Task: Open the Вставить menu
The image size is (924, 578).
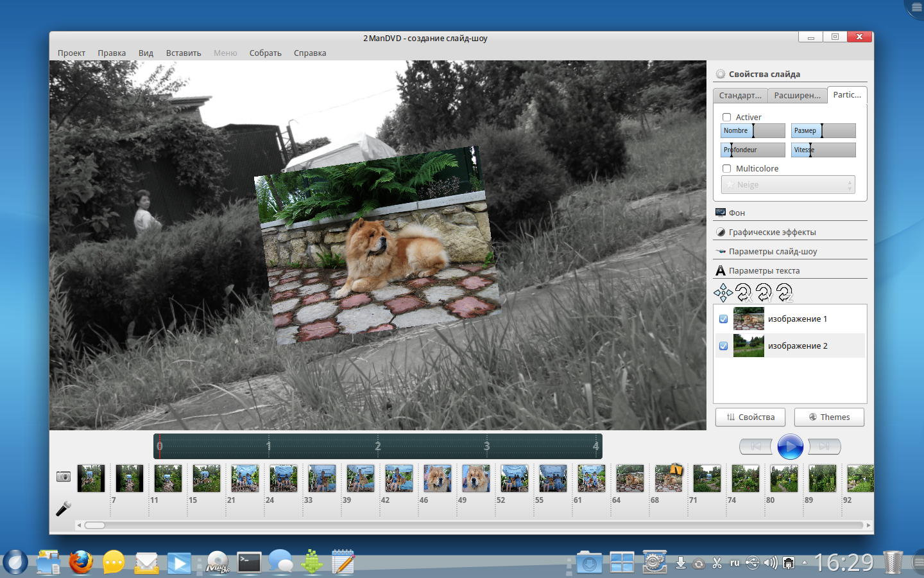Action: [184, 53]
